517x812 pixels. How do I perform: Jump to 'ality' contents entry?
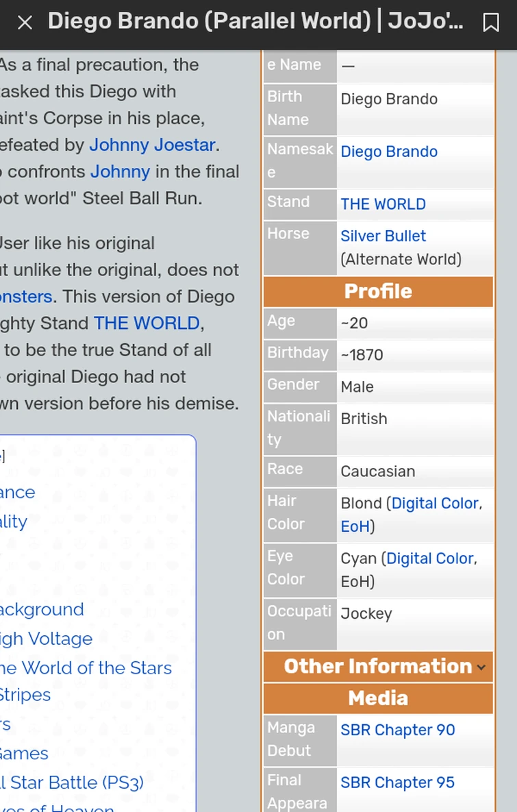click(14, 521)
